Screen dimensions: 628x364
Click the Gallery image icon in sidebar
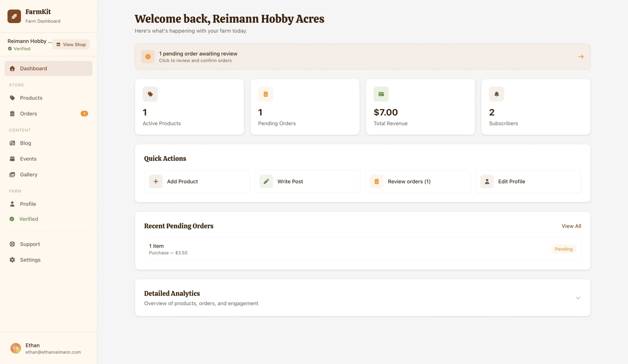pos(12,174)
